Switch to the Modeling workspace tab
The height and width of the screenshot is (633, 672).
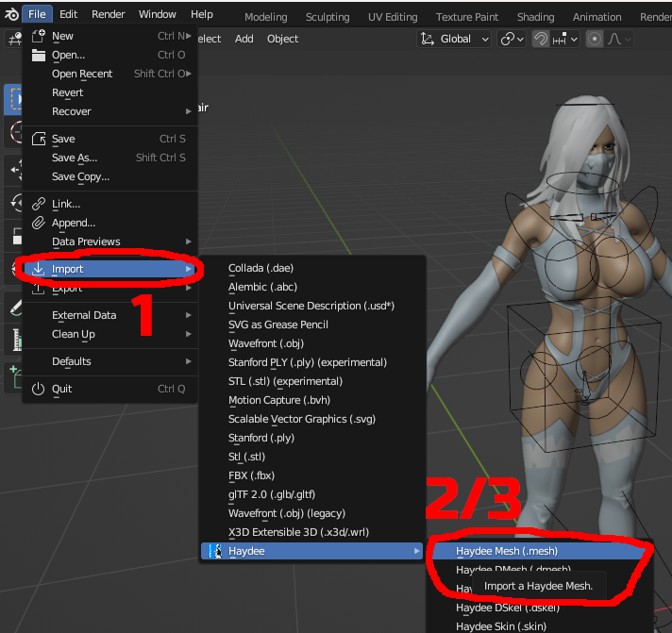pyautogui.click(x=266, y=17)
